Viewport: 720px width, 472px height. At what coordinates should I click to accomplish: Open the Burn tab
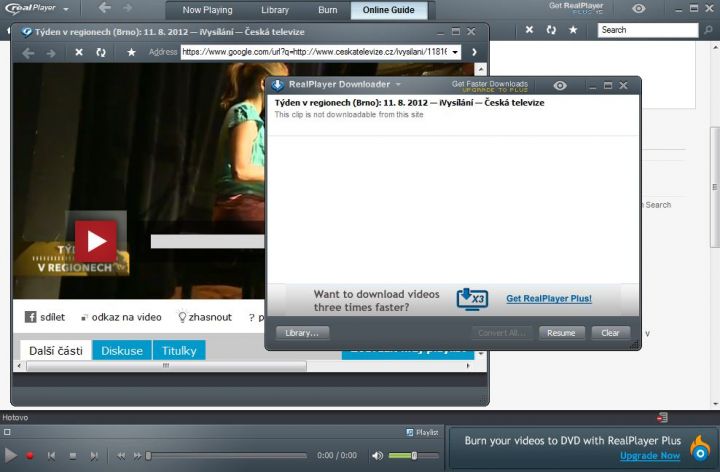pyautogui.click(x=328, y=10)
